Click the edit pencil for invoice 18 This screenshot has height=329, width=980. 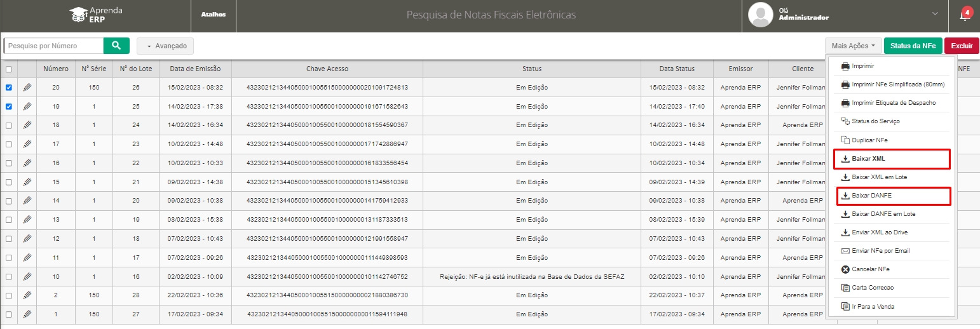pyautogui.click(x=27, y=125)
